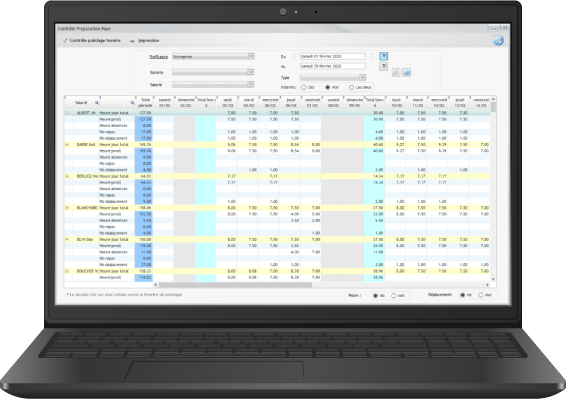Open the calendar picker for the Au date
Image resolution: width=566 pixels, height=399 pixels.
click(x=384, y=66)
